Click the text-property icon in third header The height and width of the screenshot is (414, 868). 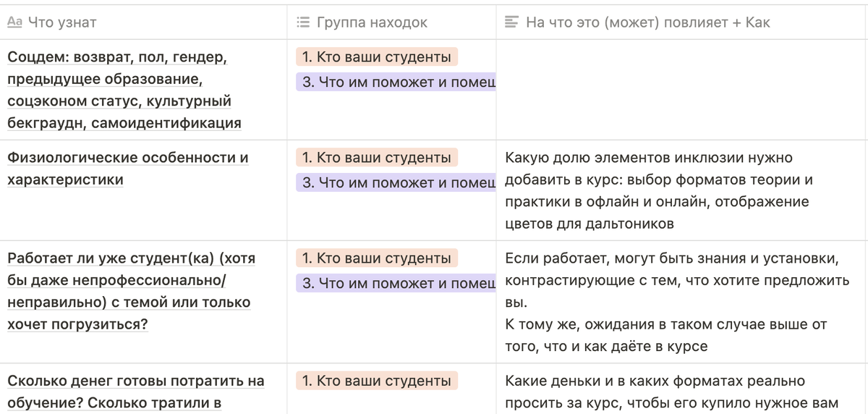point(511,22)
